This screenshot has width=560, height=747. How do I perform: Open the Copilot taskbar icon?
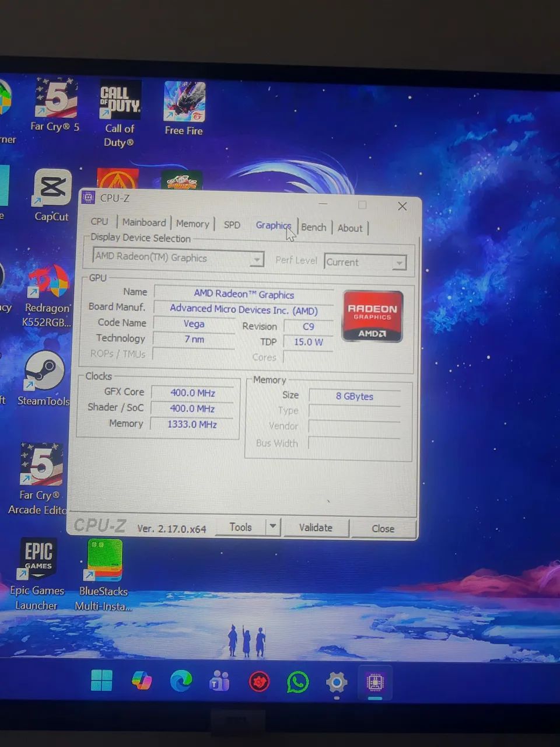pos(141,680)
